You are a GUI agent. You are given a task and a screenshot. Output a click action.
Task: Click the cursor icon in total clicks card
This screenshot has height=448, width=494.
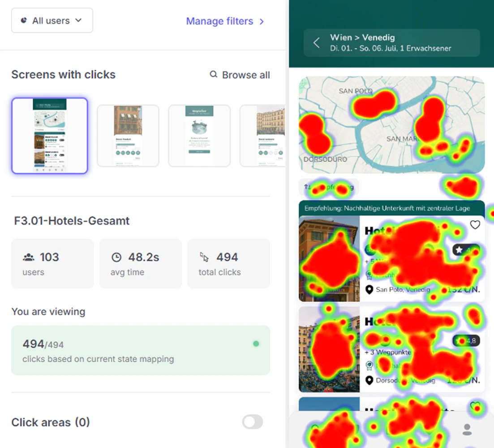[204, 257]
